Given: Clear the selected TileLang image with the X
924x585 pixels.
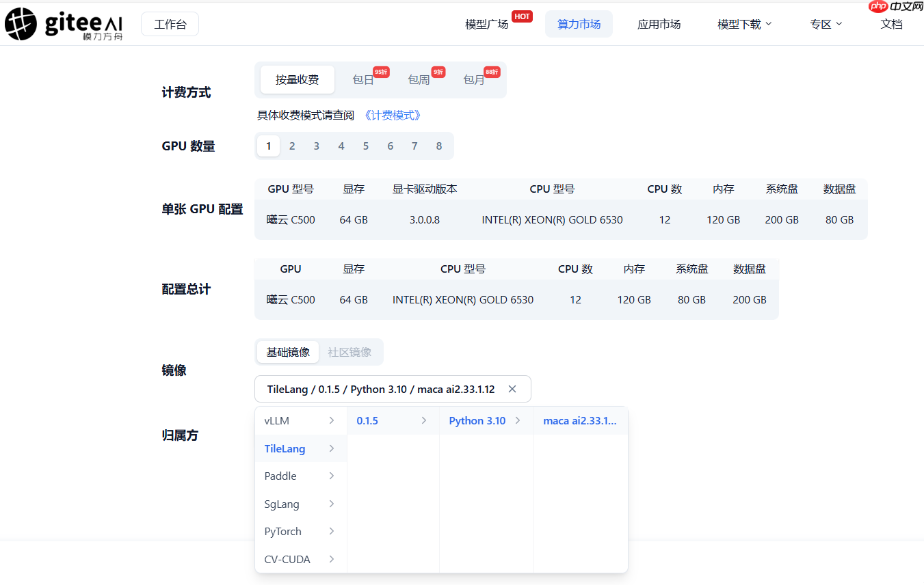Looking at the screenshot, I should [512, 388].
